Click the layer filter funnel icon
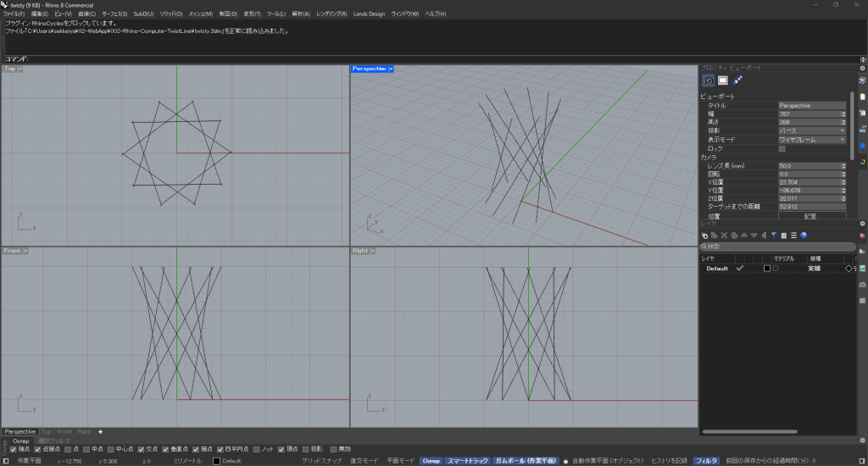 pyautogui.click(x=774, y=235)
